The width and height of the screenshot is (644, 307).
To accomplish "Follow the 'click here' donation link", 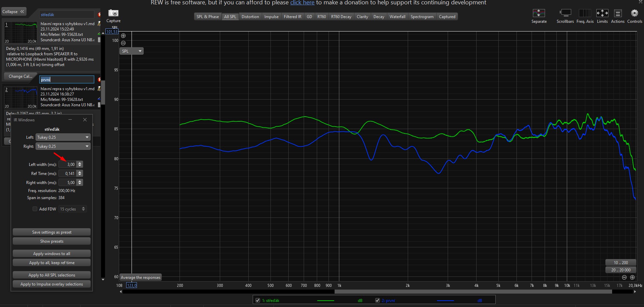I will coord(302,3).
